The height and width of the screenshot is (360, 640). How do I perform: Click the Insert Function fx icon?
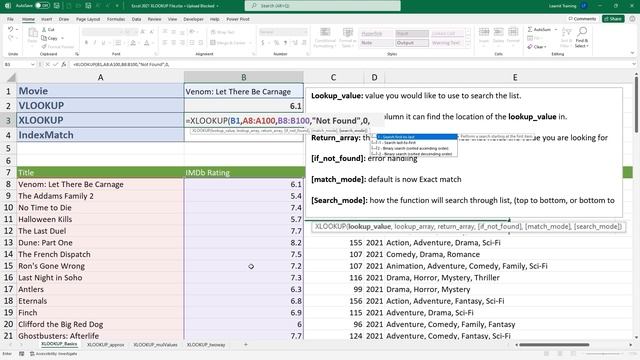64,64
